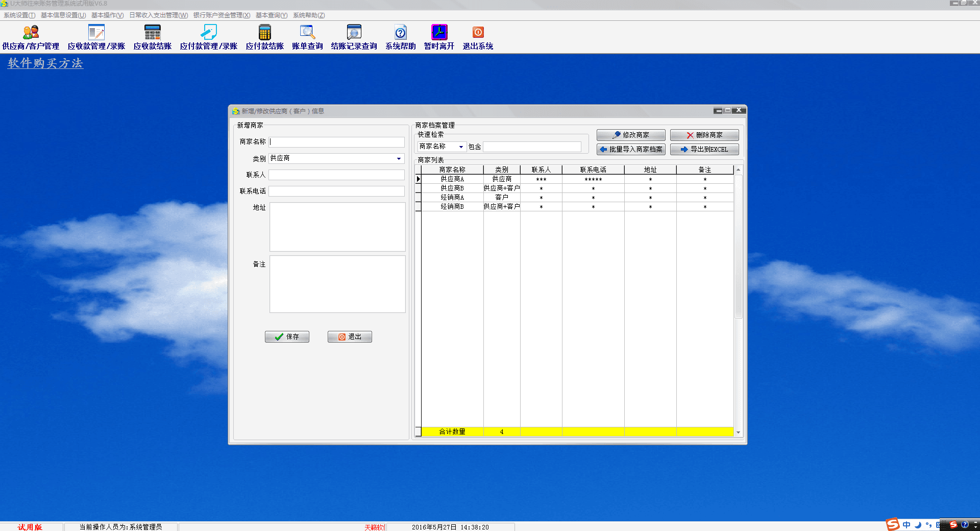The width and height of the screenshot is (980, 531).
Task: Click the 保存 button
Action: [x=287, y=337]
